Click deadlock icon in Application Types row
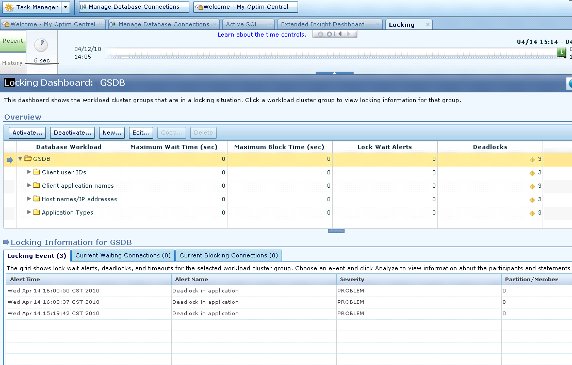The width and height of the screenshot is (572, 365). (532, 213)
